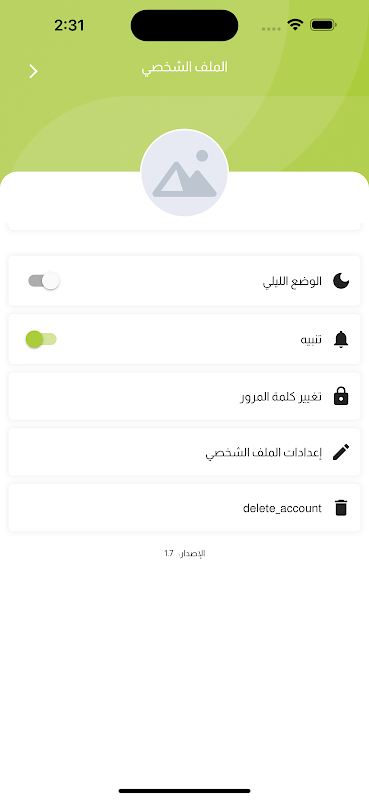369x800 pixels.
Task: Tap the 2:31 clock in status bar
Action: point(69,25)
